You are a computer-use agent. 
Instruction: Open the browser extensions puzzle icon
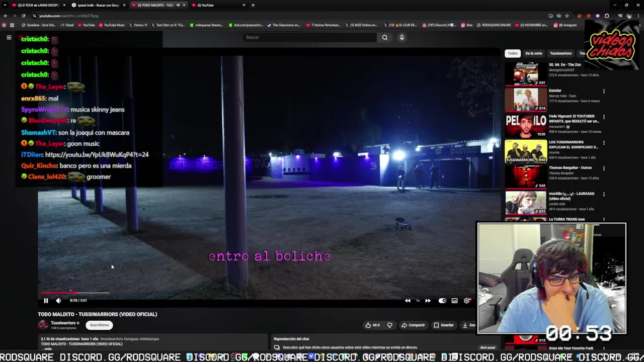point(607,16)
